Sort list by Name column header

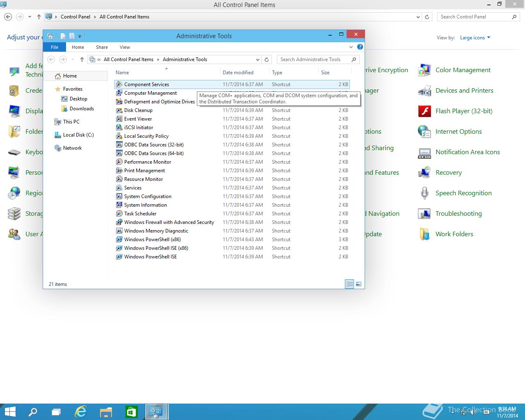pyautogui.click(x=167, y=73)
